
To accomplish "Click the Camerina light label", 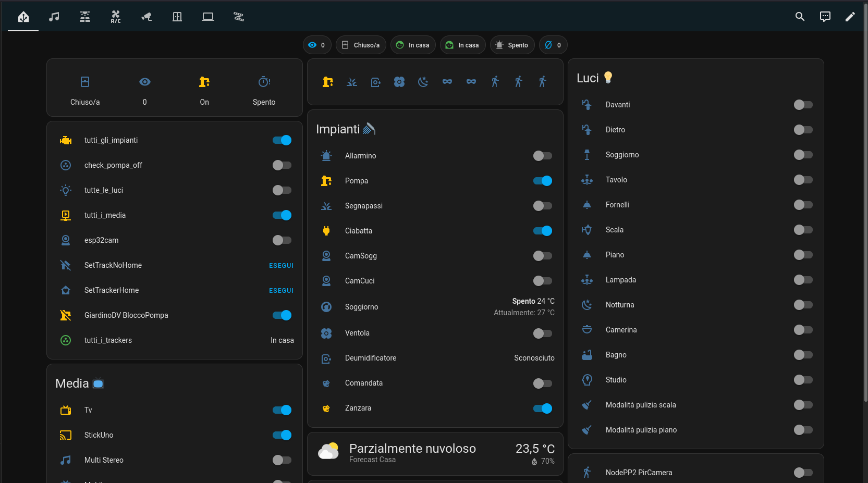I will (x=621, y=330).
